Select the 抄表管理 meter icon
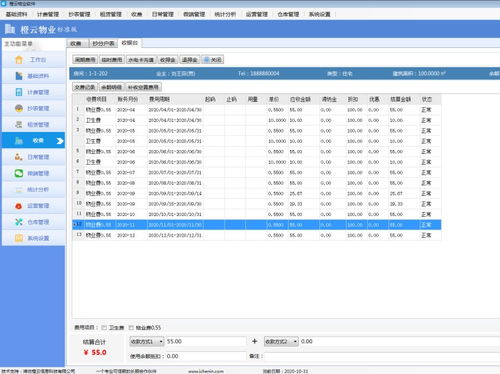Screen dimensions: 500x374 [x=19, y=108]
